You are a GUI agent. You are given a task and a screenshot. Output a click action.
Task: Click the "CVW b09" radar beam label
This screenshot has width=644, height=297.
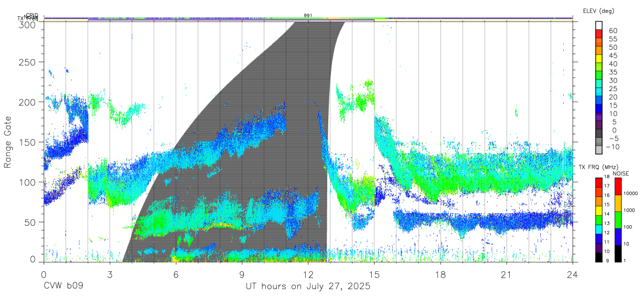click(63, 286)
